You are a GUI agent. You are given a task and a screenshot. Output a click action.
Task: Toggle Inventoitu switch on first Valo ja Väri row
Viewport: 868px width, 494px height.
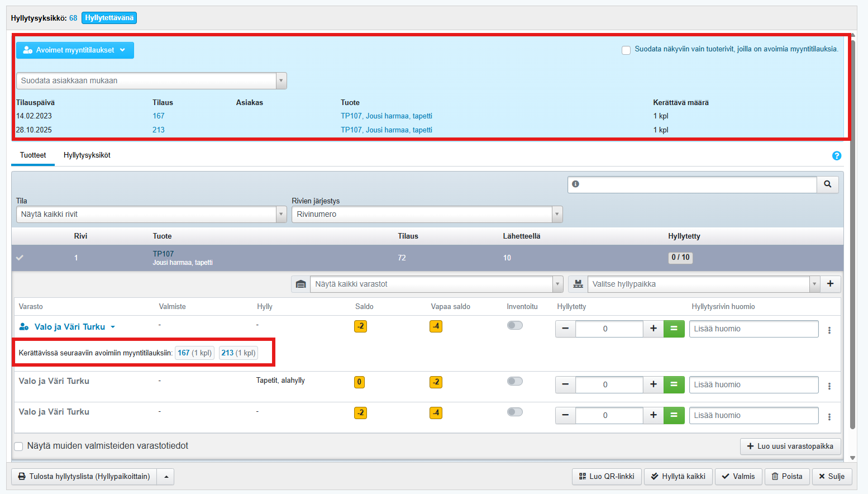tap(514, 325)
